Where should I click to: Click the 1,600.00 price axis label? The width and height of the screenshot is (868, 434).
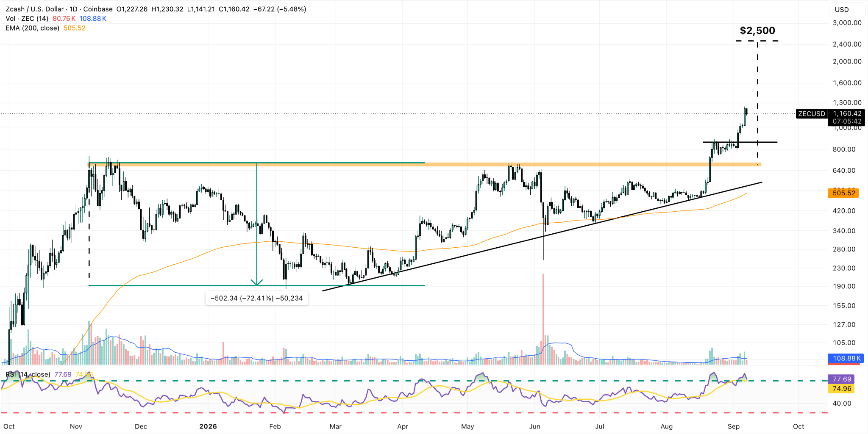847,83
